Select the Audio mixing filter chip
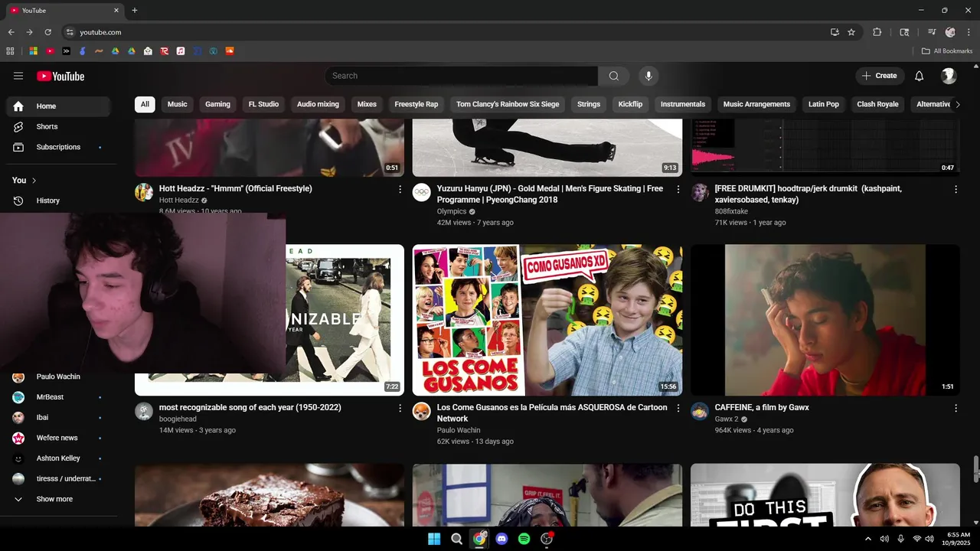The width and height of the screenshot is (980, 551). [x=318, y=104]
